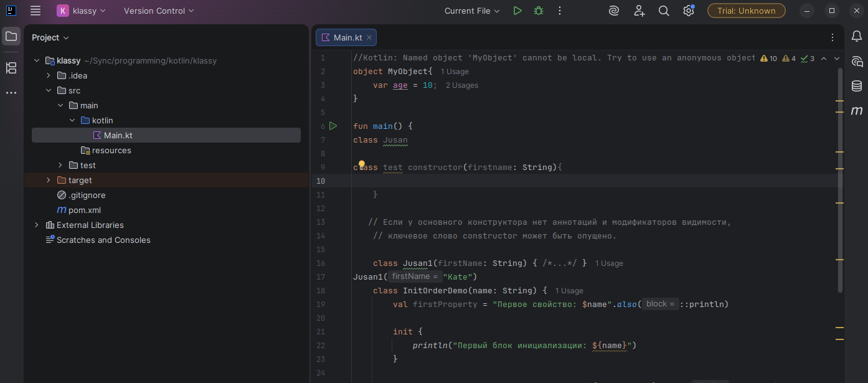This screenshot has height=383, width=868.
Task: Run the current file
Action: [x=517, y=11]
